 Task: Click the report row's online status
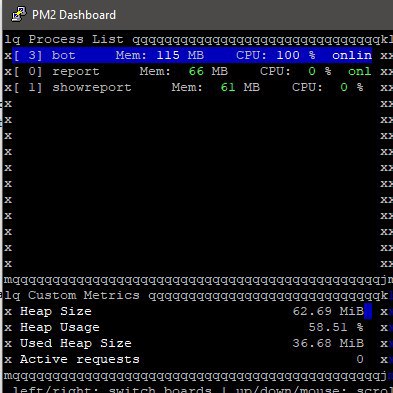pyautogui.click(x=360, y=71)
